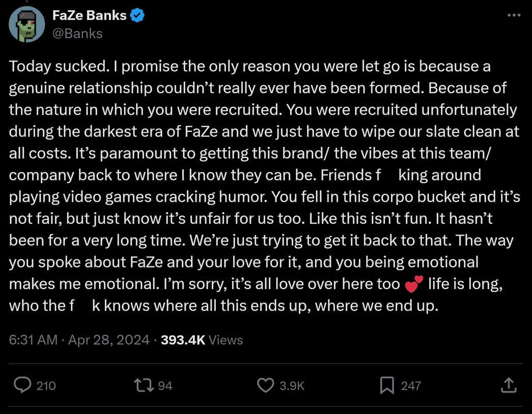The height and width of the screenshot is (414, 532).
Task: Open the reply composer via speech bubble icon
Action: point(22,385)
